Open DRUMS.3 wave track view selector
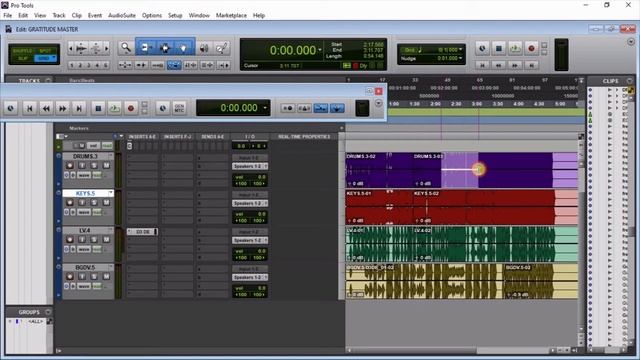Viewport: 640px width, 360px height. click(x=84, y=175)
